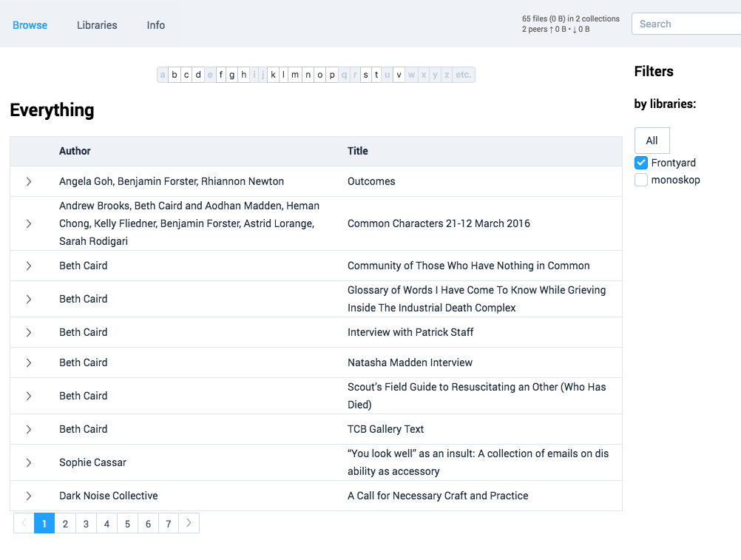This screenshot has width=741, height=560.
Task: Go to next page arrow in pagination
Action: pos(189,523)
